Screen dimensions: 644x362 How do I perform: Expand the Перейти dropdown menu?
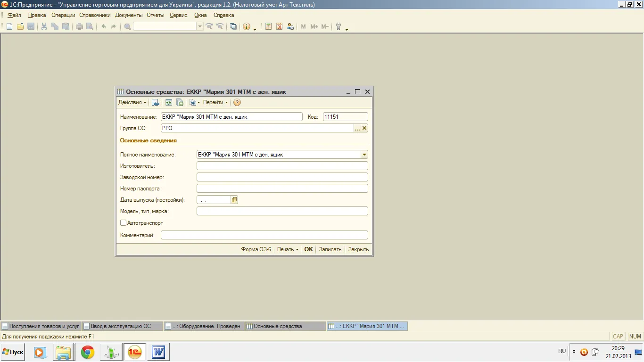click(x=215, y=102)
